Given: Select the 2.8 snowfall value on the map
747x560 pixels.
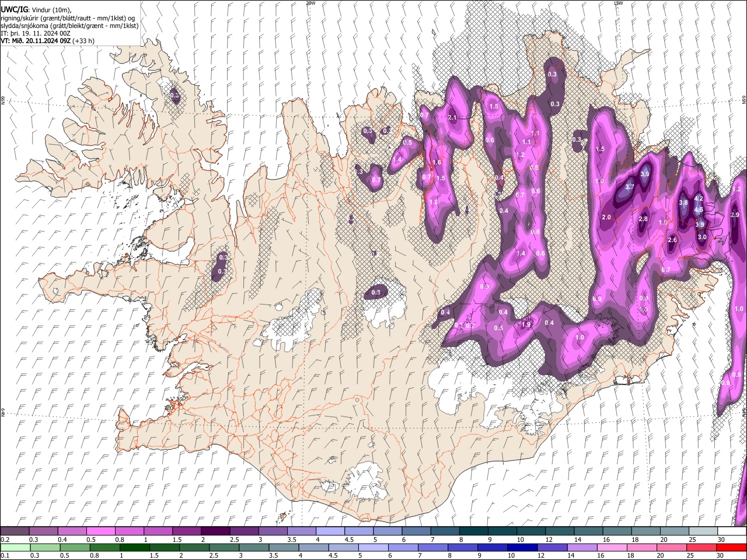Looking at the screenshot, I should 643,219.
